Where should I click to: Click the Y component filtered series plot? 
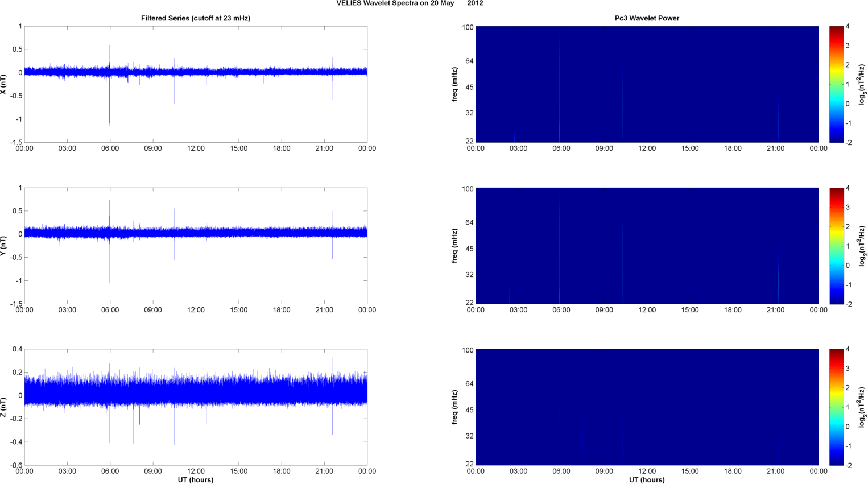tap(196, 246)
